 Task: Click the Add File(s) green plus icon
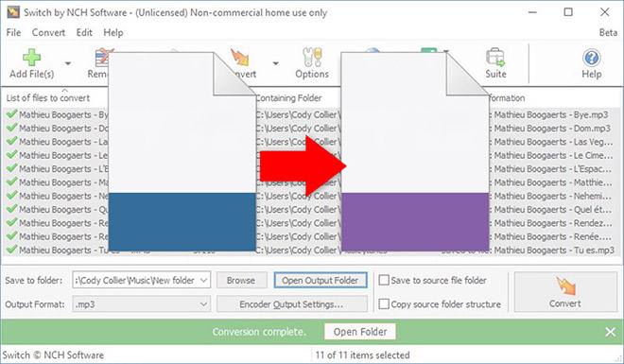31,58
